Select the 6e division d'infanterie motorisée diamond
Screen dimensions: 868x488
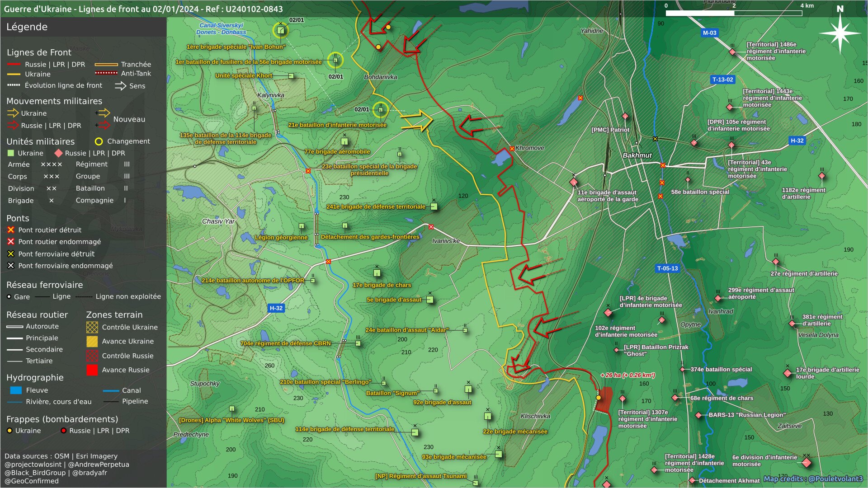[x=806, y=462]
